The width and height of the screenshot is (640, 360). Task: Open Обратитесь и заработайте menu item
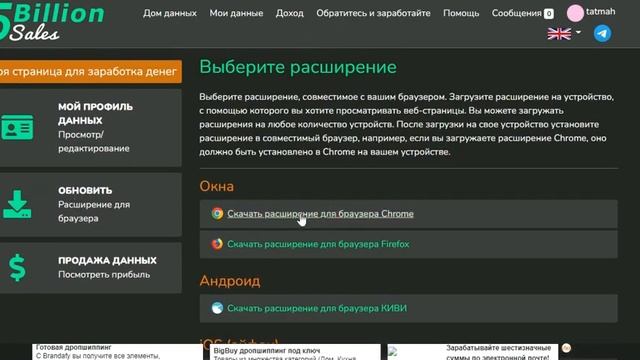click(373, 13)
